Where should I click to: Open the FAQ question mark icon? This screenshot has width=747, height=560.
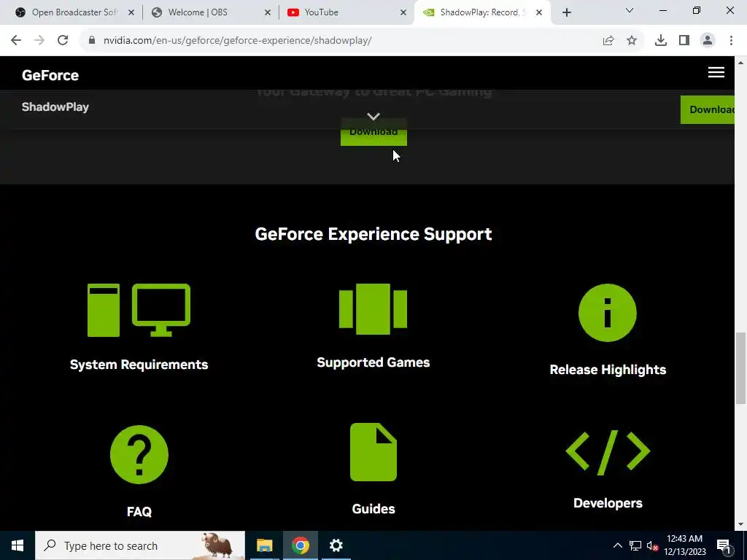pos(139,454)
